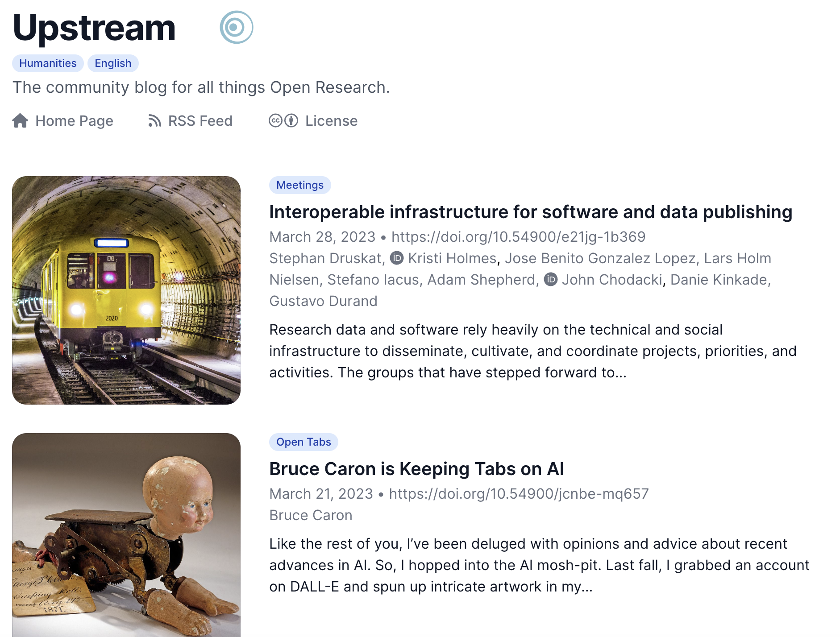Open the Home Page link
Viewport: 840px width, 637px height.
(x=74, y=120)
